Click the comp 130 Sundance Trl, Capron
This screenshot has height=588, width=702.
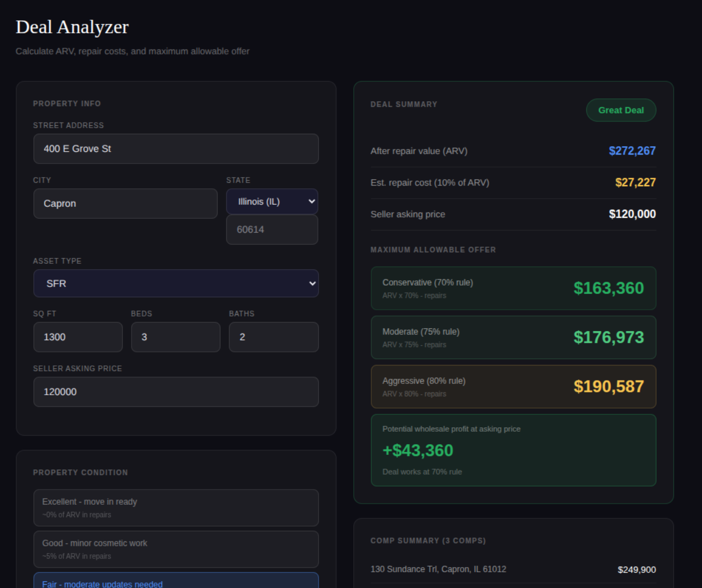(438, 569)
